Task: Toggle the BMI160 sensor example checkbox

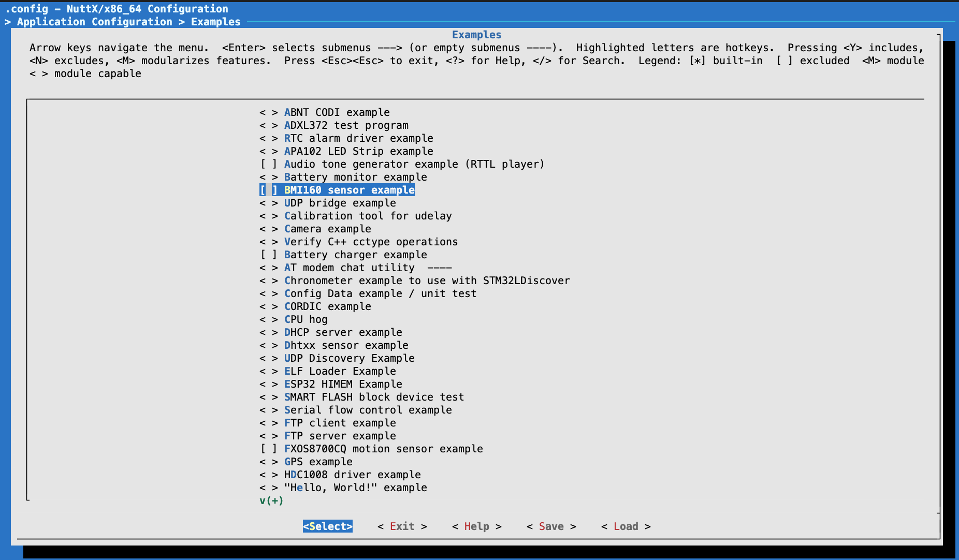Action: tap(268, 190)
